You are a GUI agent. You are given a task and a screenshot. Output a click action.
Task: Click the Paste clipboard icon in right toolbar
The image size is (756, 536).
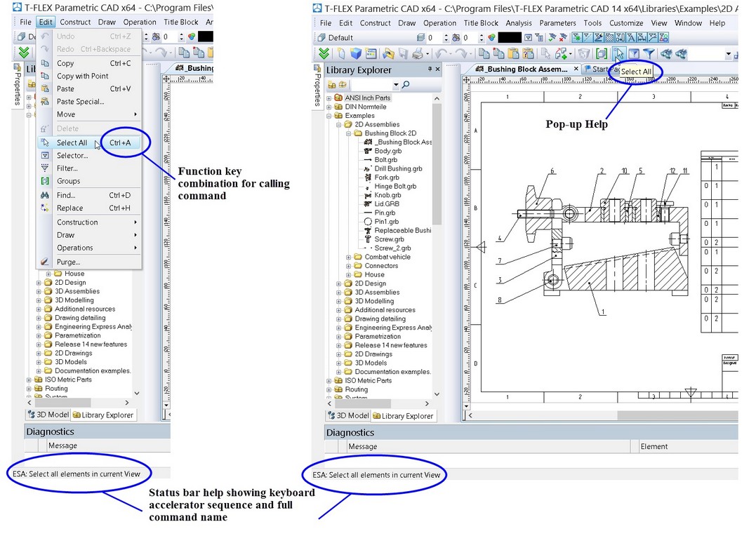(x=514, y=53)
